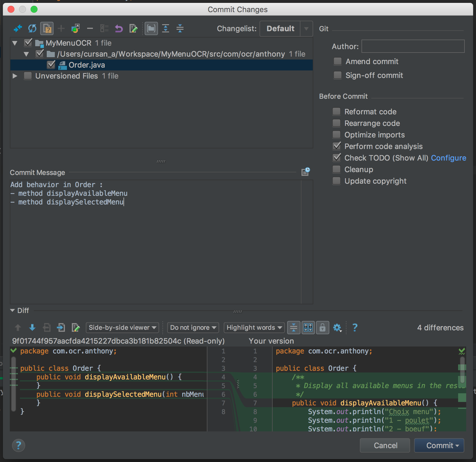The image size is (476, 462).
Task: Uncheck the MyMenuOCR project checkbox
Action: point(28,43)
